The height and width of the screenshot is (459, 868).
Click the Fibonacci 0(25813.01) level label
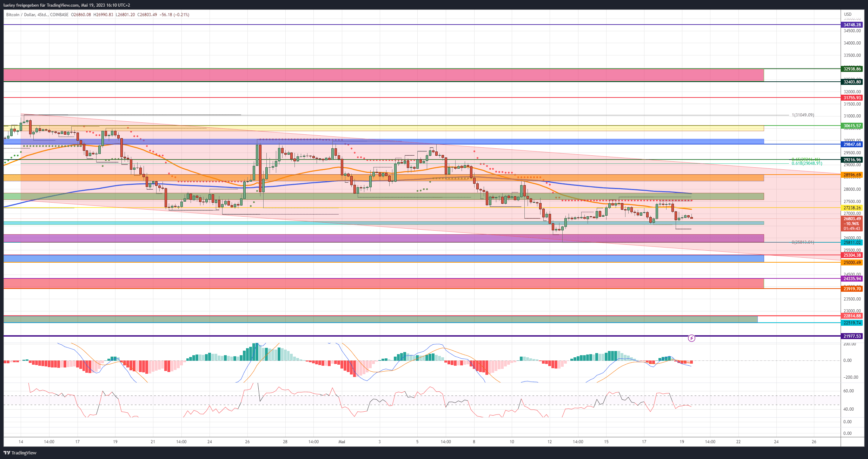(x=803, y=242)
